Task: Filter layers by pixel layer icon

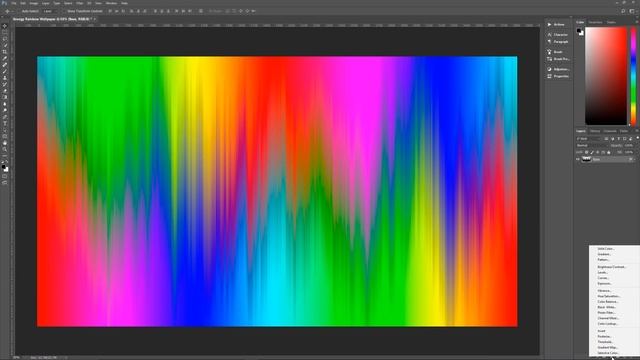Action: click(606, 138)
